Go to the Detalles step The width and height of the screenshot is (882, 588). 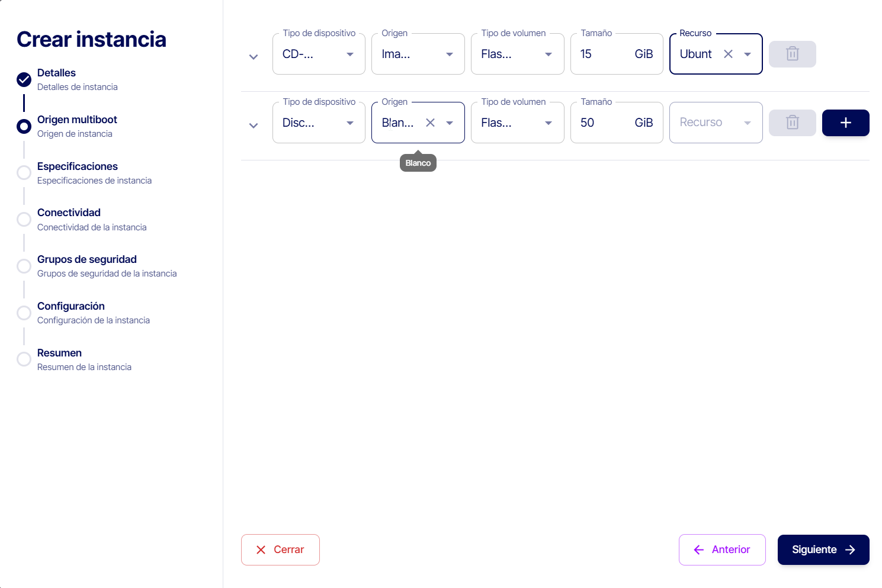(56, 73)
